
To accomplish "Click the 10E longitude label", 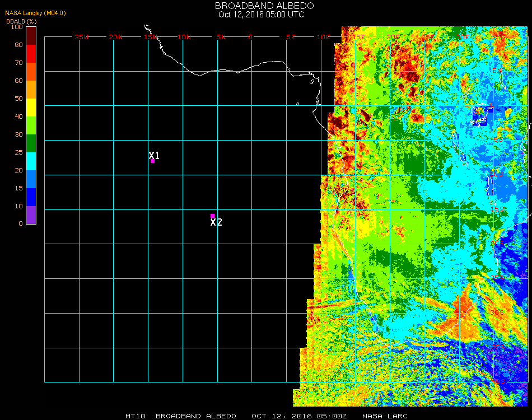I will [323, 38].
